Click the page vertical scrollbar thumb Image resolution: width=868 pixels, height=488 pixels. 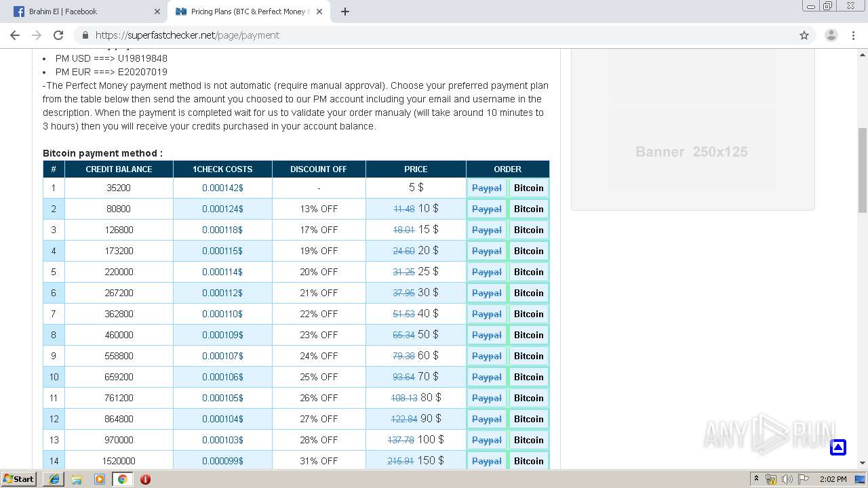pos(863,170)
